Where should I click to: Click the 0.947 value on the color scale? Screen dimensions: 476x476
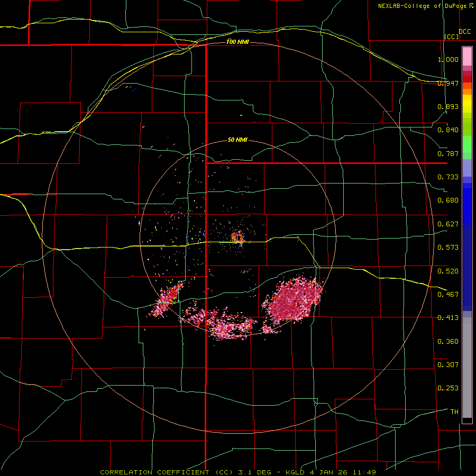click(448, 83)
